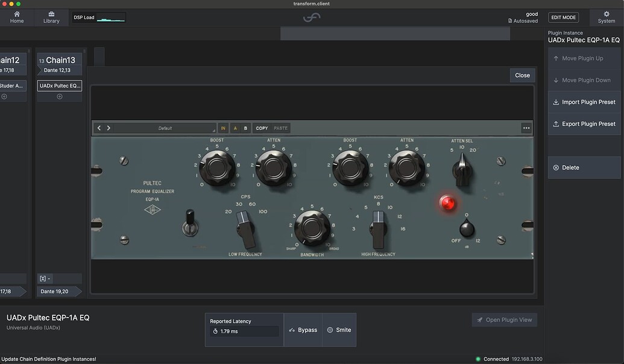The image size is (624, 364).
Task: Click the status message about Chain Definition
Action: (x=49, y=359)
